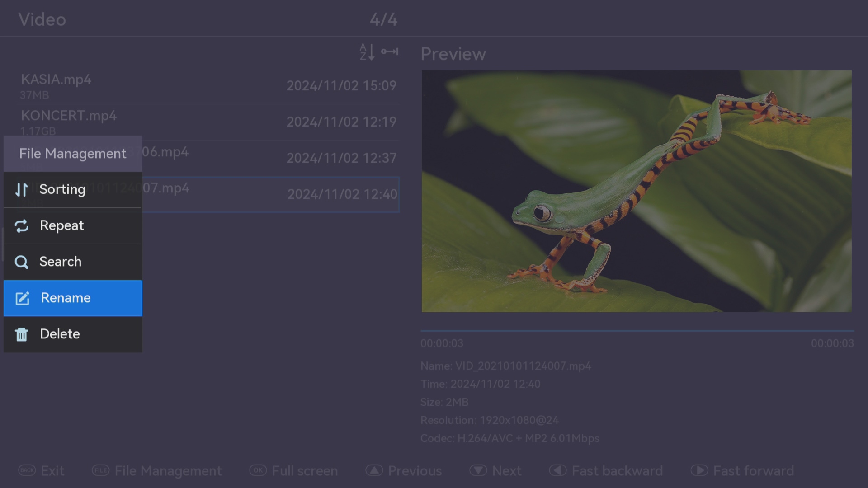Click the Repeat loop icon in menu
868x488 pixels.
click(21, 226)
